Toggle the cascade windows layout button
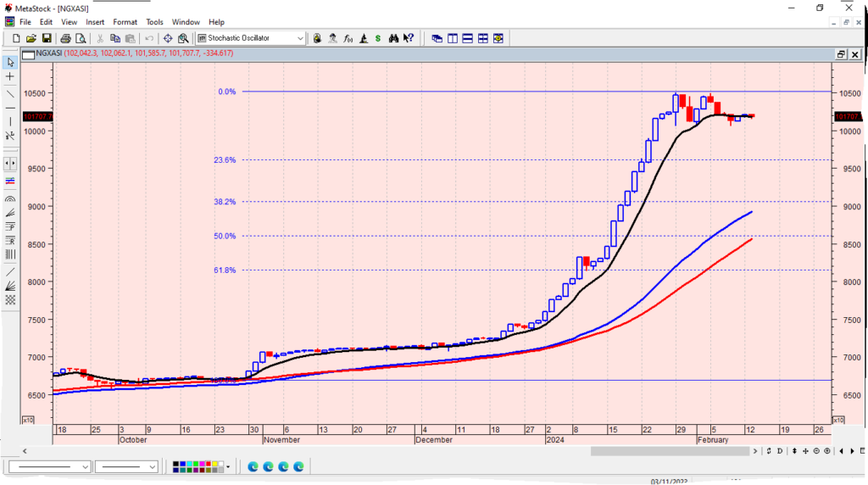 point(437,38)
